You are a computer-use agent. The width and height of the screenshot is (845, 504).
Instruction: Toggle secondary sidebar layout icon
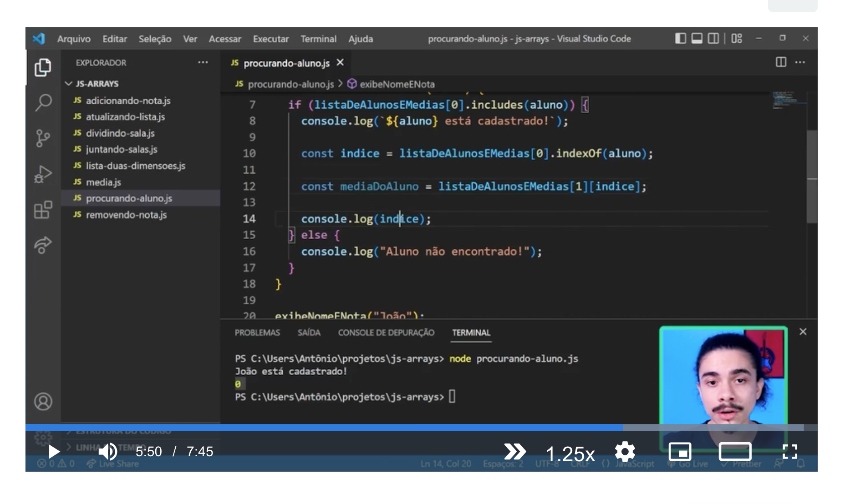coord(713,39)
